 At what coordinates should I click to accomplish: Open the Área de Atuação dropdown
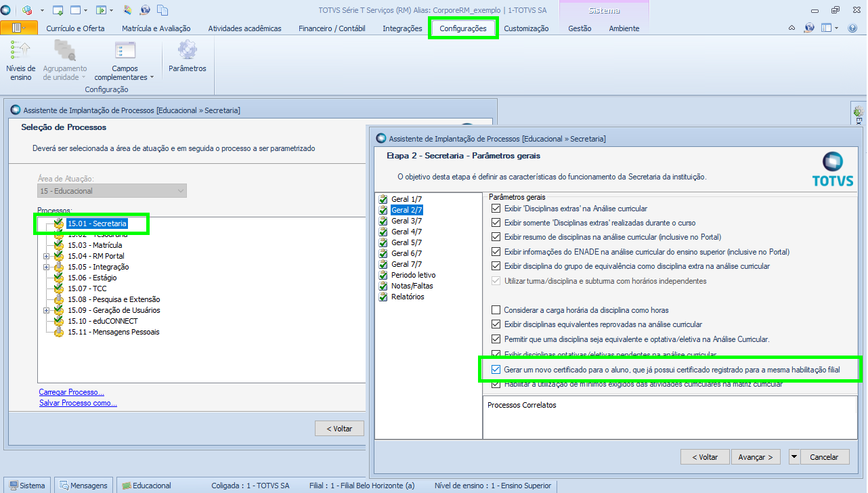[179, 191]
